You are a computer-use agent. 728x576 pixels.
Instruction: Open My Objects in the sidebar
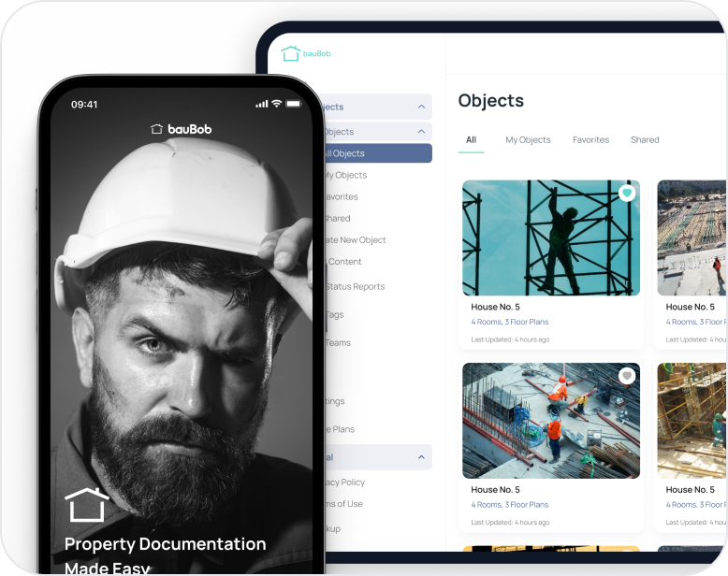pos(345,175)
